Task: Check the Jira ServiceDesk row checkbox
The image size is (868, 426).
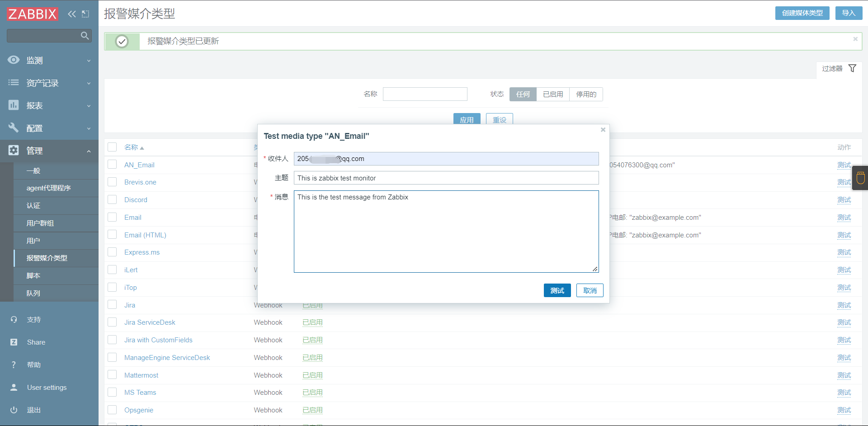Action: (x=112, y=322)
